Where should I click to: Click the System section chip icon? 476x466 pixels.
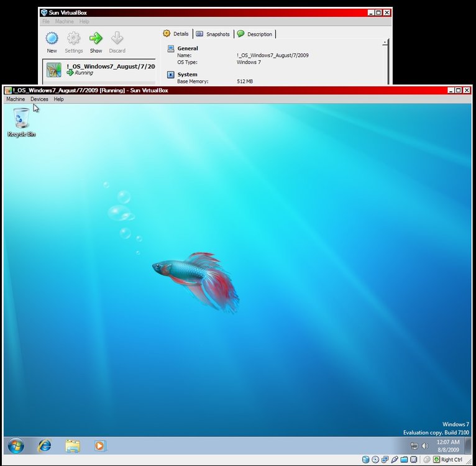[171, 75]
